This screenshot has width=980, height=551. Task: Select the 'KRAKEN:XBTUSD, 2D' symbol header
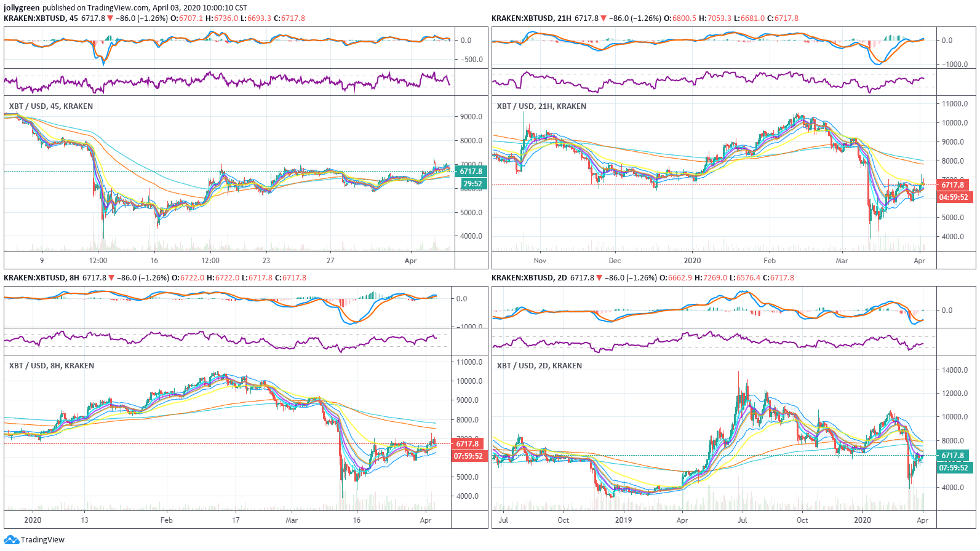point(529,278)
